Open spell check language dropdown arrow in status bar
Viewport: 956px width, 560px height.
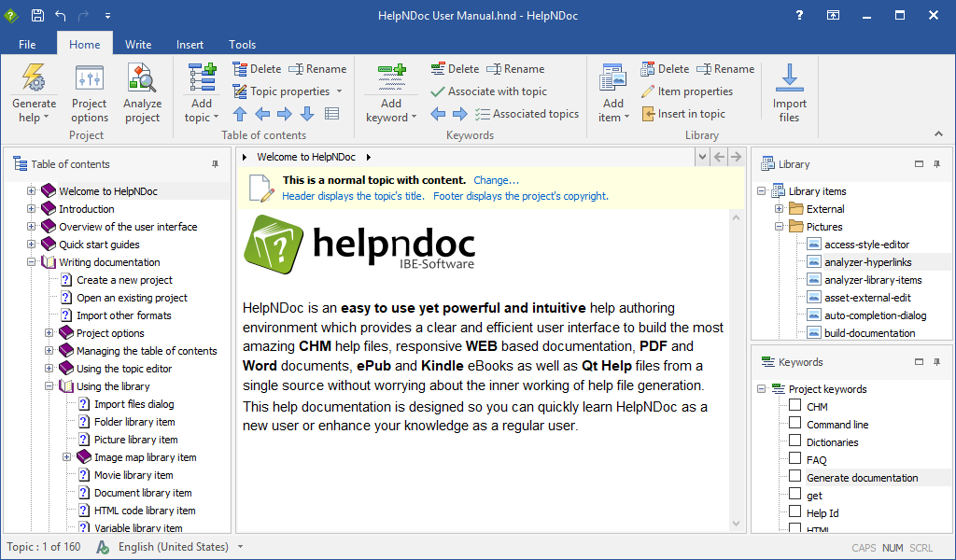(x=240, y=547)
